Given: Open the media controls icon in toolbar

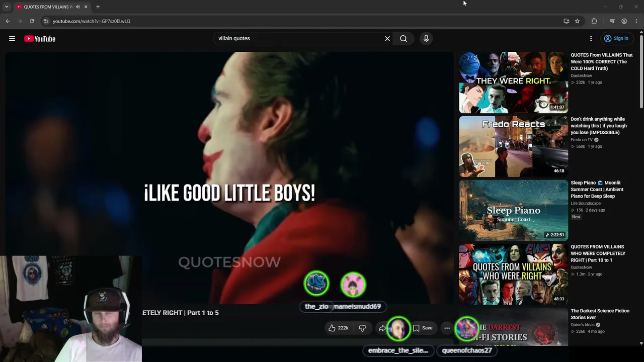Looking at the screenshot, I should tap(612, 21).
